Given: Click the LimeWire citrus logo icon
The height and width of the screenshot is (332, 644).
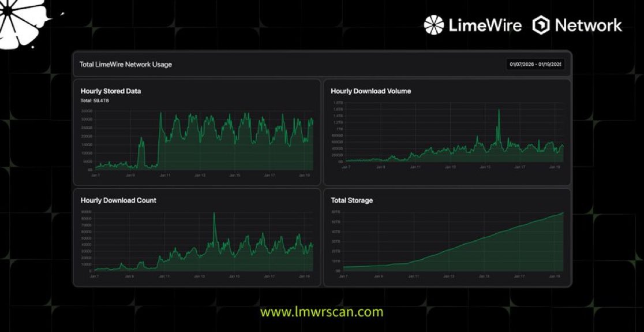Looking at the screenshot, I should pyautogui.click(x=434, y=25).
